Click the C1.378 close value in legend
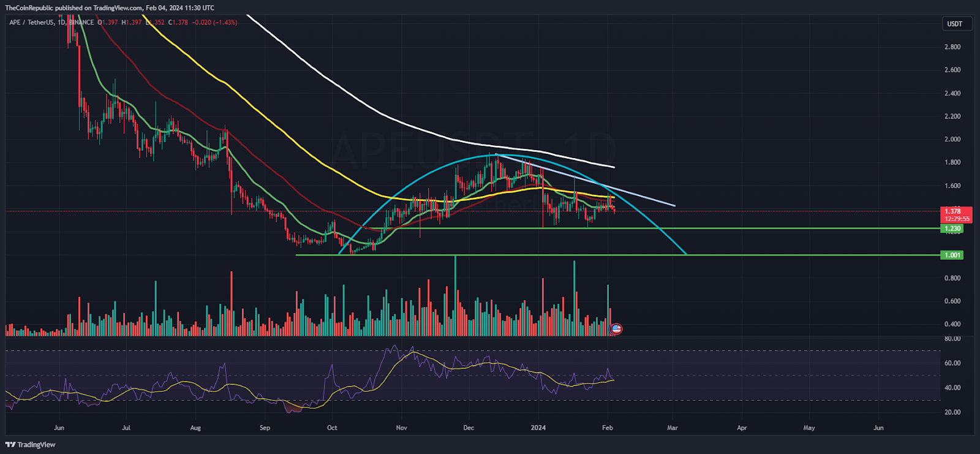 (x=178, y=23)
